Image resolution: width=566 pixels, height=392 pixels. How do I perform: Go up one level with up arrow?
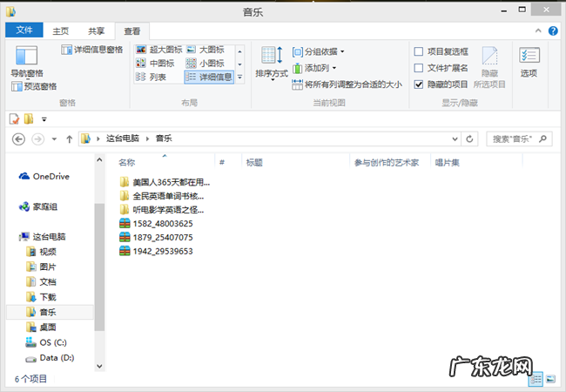click(x=70, y=139)
